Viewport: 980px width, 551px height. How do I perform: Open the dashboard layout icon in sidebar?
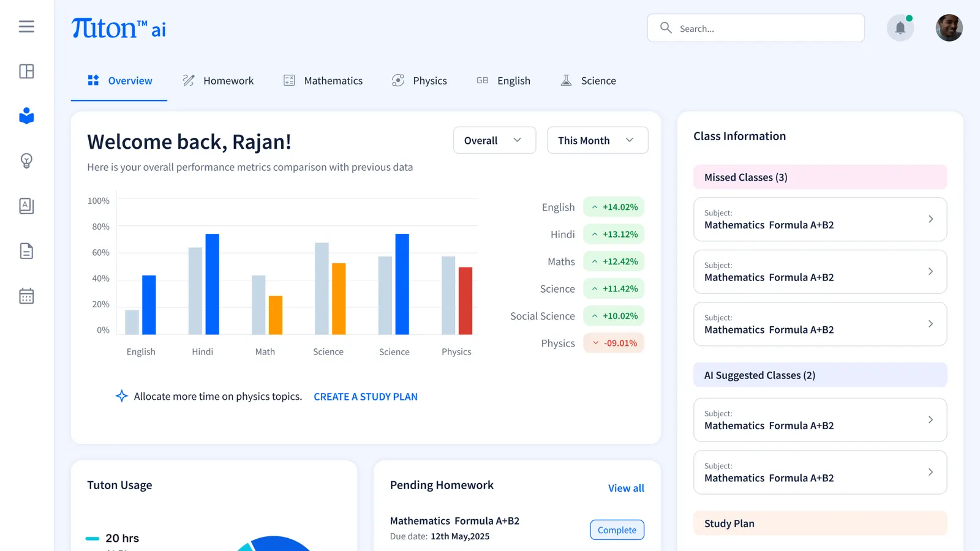26,72
